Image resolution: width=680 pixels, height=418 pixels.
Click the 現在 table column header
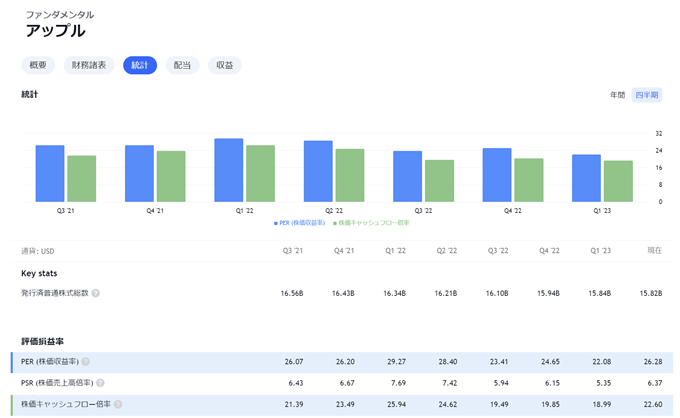click(x=654, y=251)
